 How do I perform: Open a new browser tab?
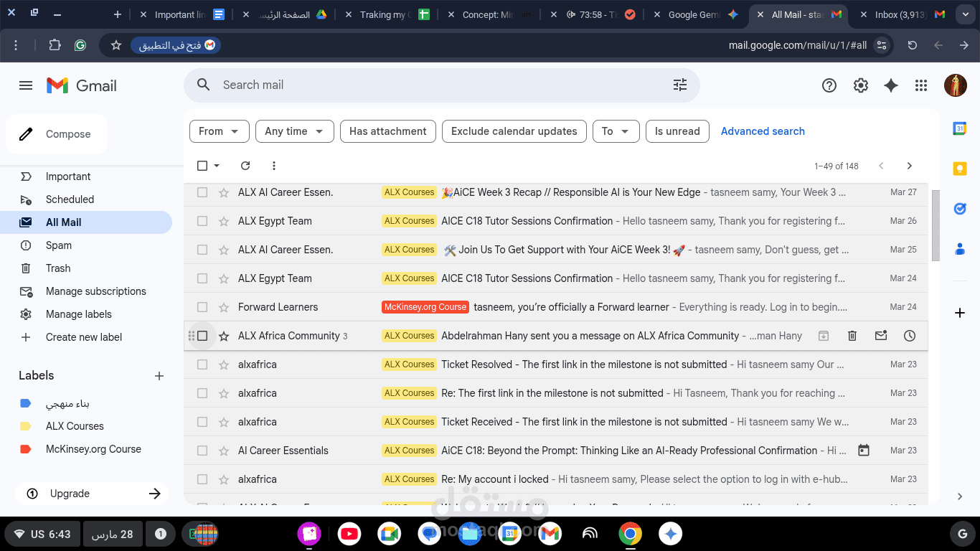click(x=118, y=14)
